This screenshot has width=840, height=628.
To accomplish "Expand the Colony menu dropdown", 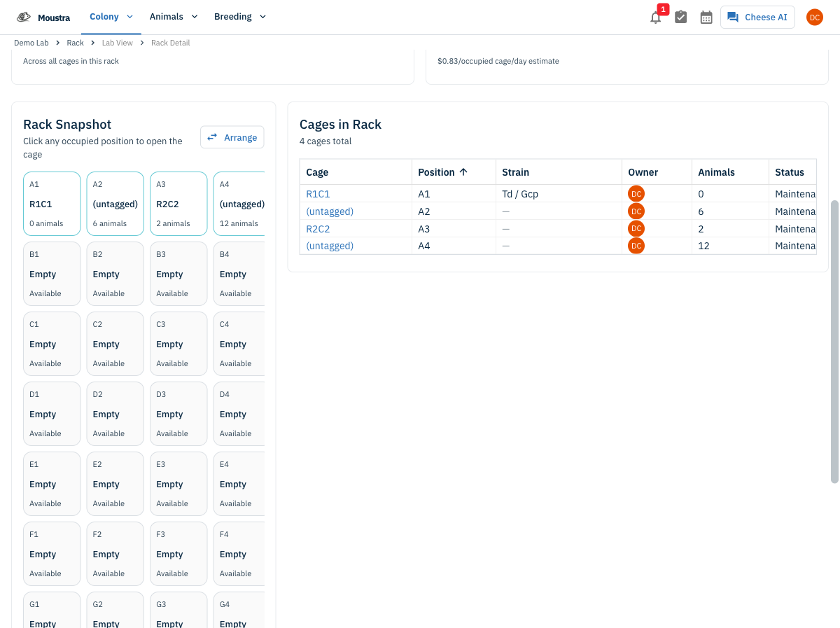I will click(111, 17).
